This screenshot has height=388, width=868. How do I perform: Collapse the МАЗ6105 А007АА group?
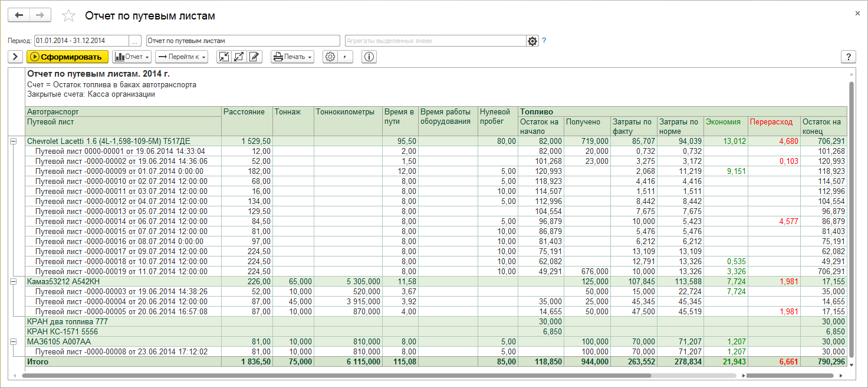[13, 341]
